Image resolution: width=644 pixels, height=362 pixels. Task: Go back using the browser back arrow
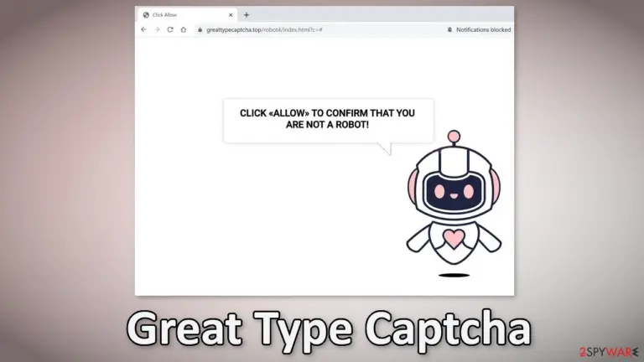click(x=143, y=29)
